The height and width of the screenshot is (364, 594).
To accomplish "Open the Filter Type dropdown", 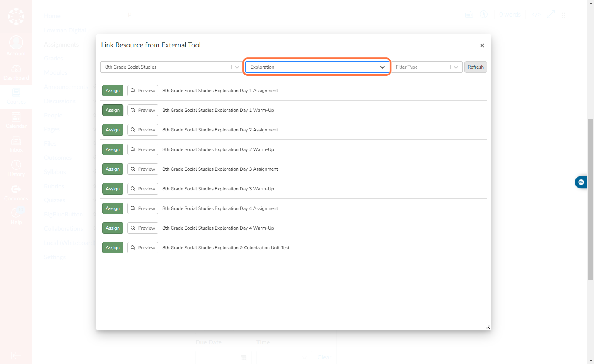I will (426, 67).
